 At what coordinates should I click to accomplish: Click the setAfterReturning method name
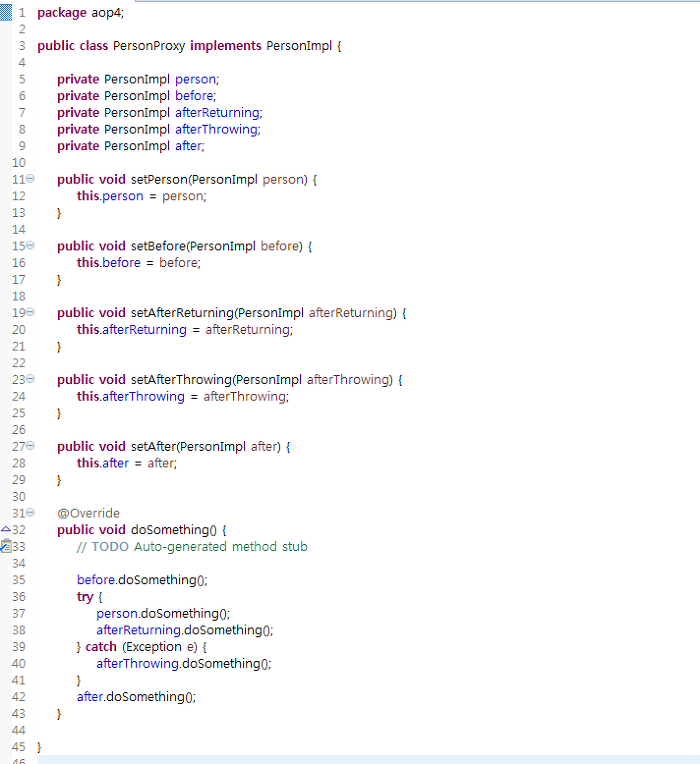point(182,313)
